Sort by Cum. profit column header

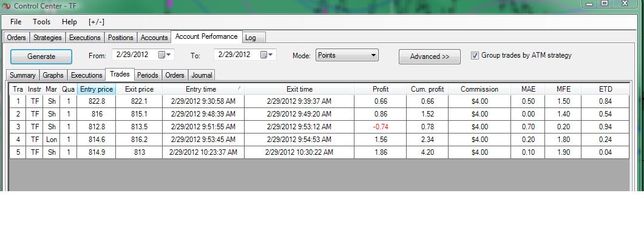pos(427,89)
